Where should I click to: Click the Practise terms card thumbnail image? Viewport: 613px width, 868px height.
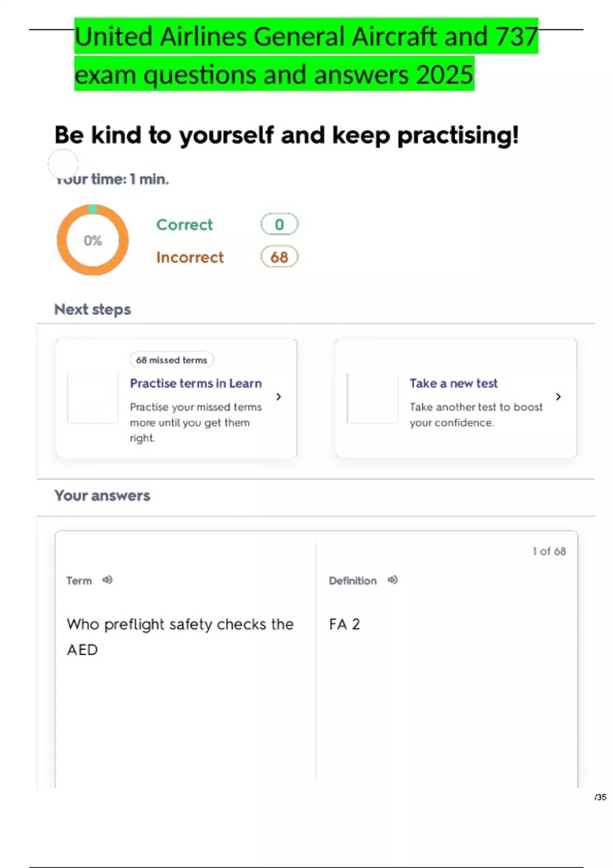tap(93, 398)
